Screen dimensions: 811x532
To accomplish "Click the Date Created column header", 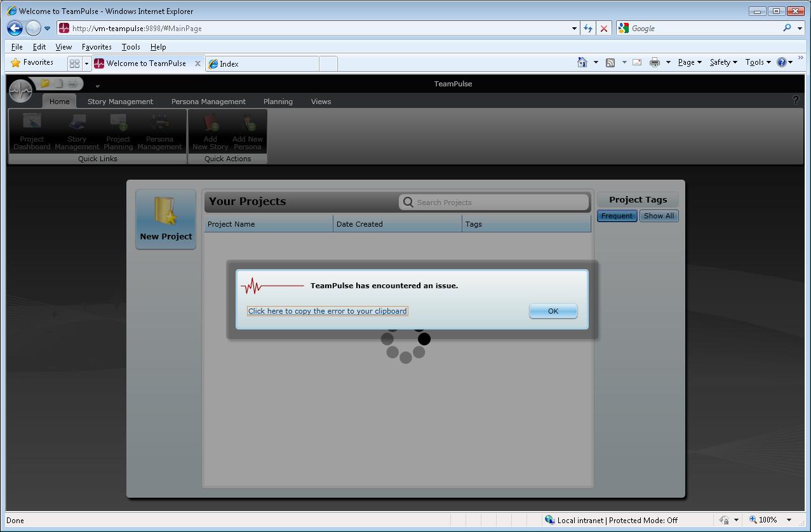I will [398, 223].
